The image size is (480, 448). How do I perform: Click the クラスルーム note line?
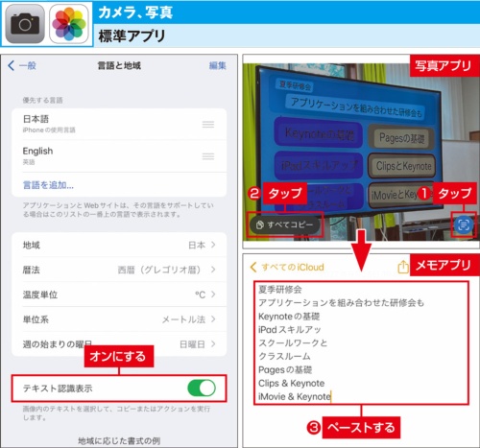click(284, 356)
